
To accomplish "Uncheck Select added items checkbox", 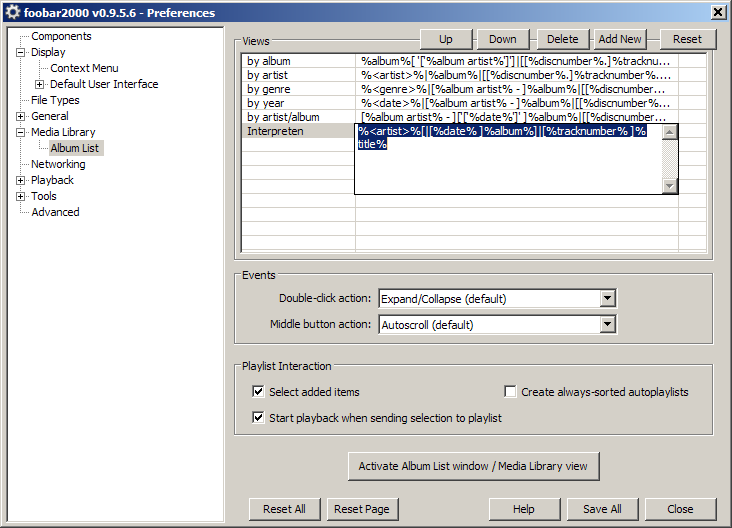I will tap(258, 391).
